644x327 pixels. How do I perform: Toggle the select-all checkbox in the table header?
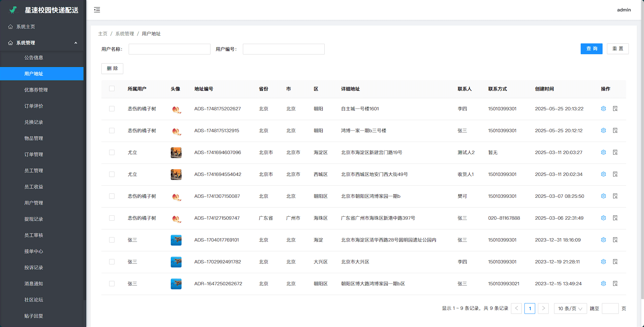click(x=112, y=89)
